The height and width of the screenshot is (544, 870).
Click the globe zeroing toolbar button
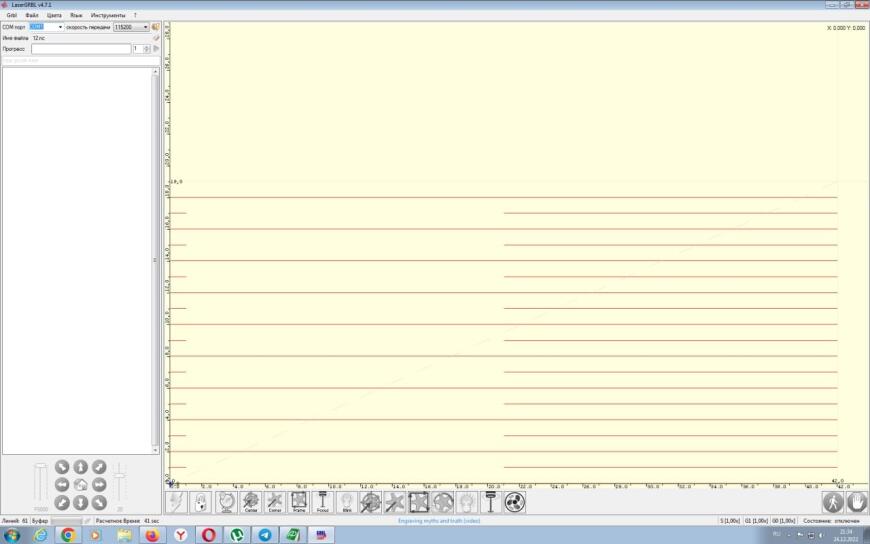[x=226, y=502]
